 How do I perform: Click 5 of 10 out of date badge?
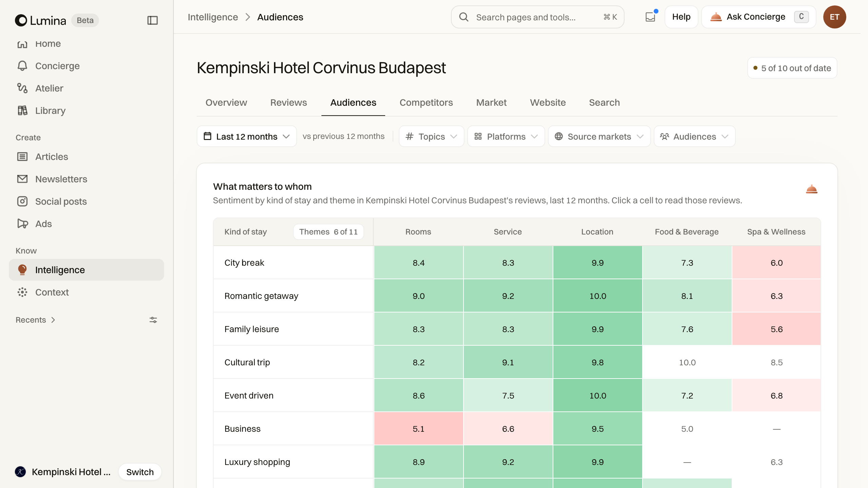pyautogui.click(x=792, y=68)
